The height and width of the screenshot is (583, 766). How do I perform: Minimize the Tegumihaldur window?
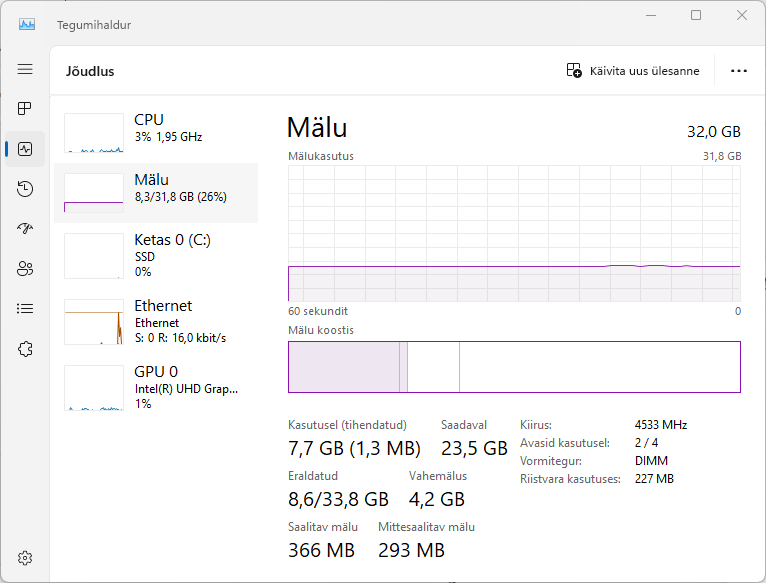651,15
